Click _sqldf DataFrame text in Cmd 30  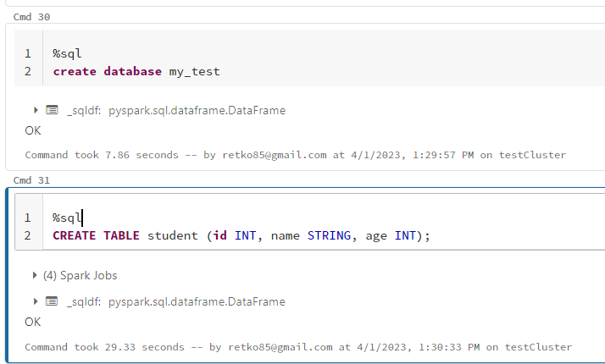176,110
